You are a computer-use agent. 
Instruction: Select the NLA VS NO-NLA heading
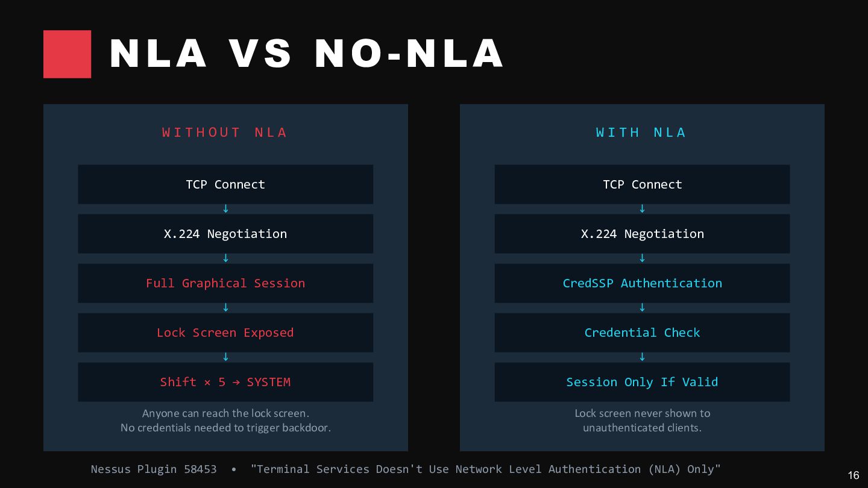[x=306, y=53]
